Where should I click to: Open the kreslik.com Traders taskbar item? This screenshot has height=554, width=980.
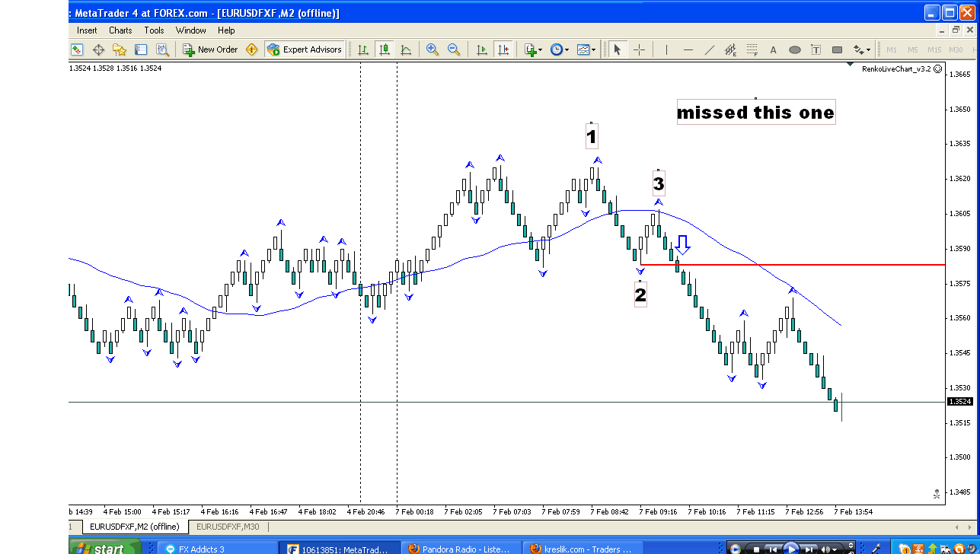point(583,549)
